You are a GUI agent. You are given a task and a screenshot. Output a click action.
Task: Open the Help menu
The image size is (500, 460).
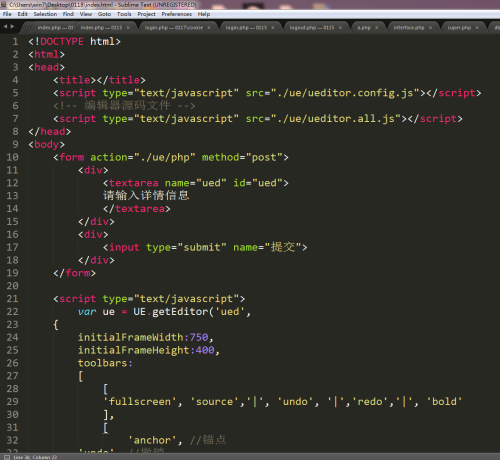click(x=204, y=14)
